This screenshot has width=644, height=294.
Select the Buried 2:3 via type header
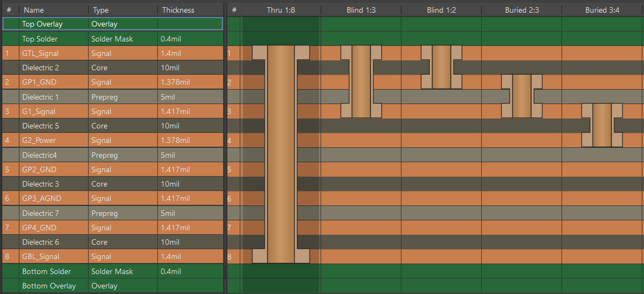point(521,10)
